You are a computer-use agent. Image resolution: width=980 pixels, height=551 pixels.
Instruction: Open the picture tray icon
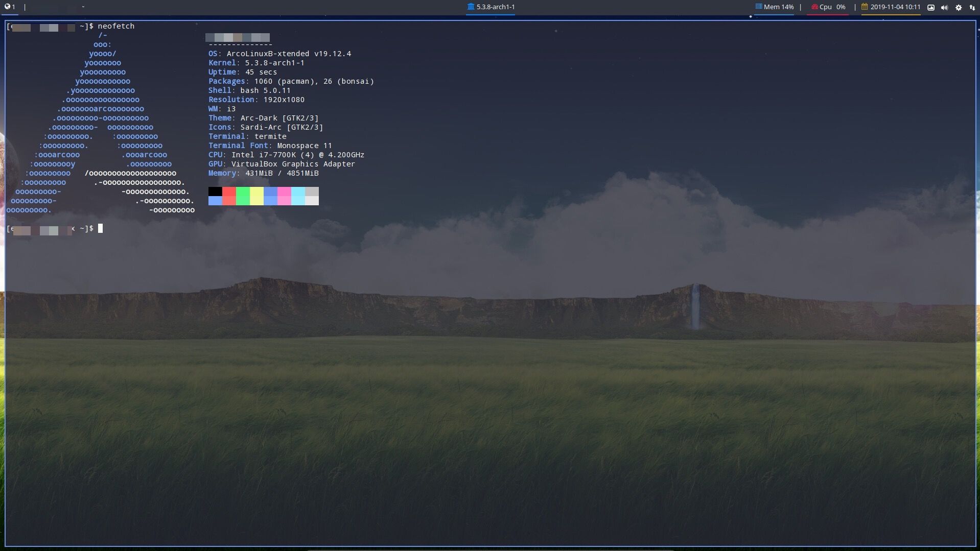click(931, 8)
